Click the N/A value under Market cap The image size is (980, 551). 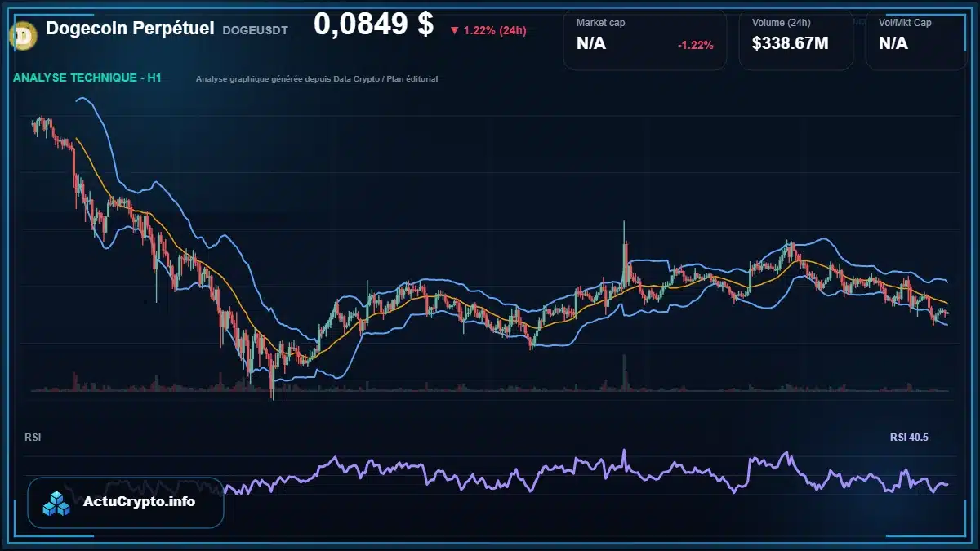[x=591, y=43]
